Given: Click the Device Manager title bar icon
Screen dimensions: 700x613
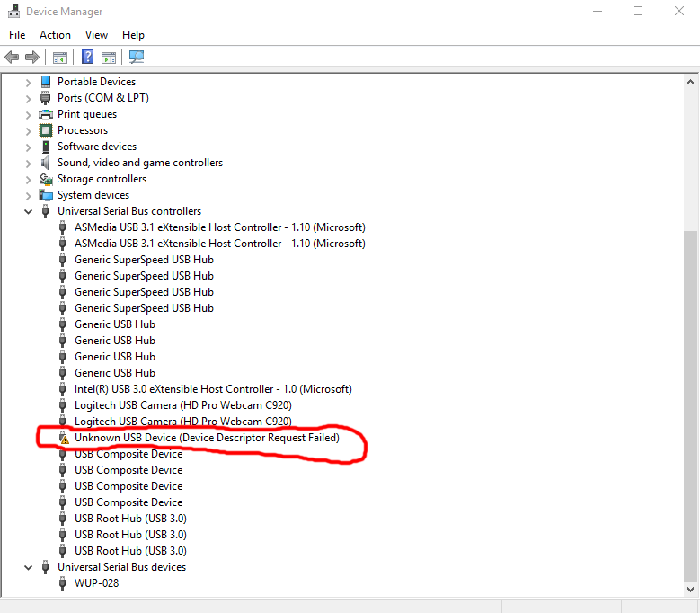Looking at the screenshot, I should tap(13, 11).
